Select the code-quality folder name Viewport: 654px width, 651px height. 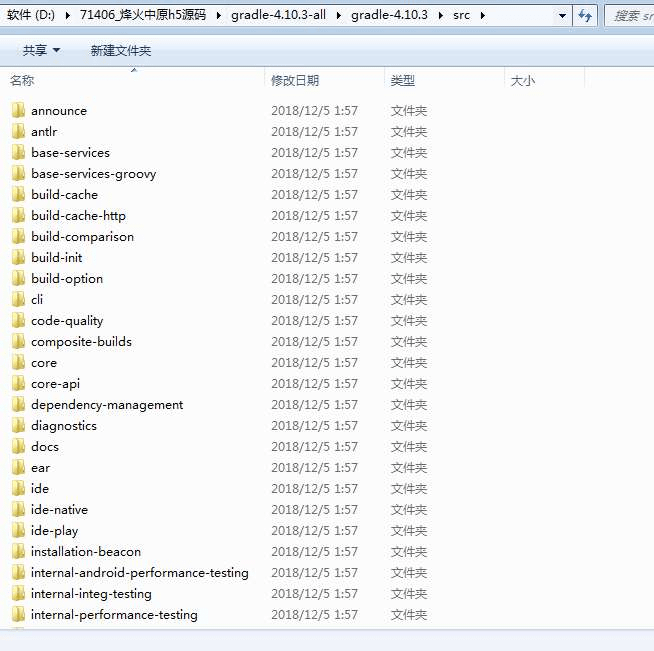coord(67,320)
